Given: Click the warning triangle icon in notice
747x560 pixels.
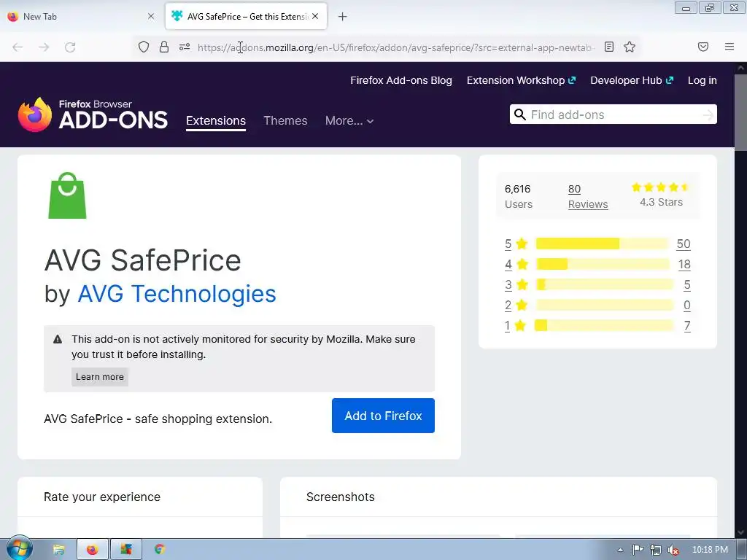Looking at the screenshot, I should point(58,339).
